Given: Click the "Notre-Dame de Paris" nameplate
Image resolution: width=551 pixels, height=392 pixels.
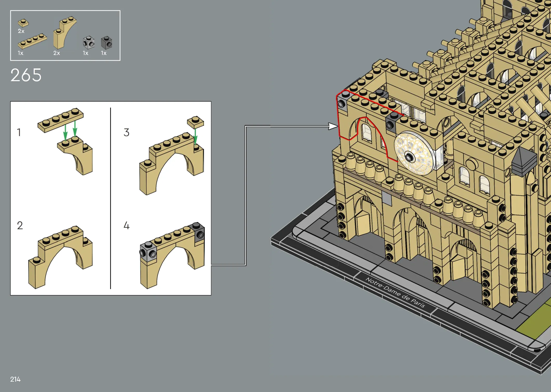Looking at the screenshot, I should 395,292.
